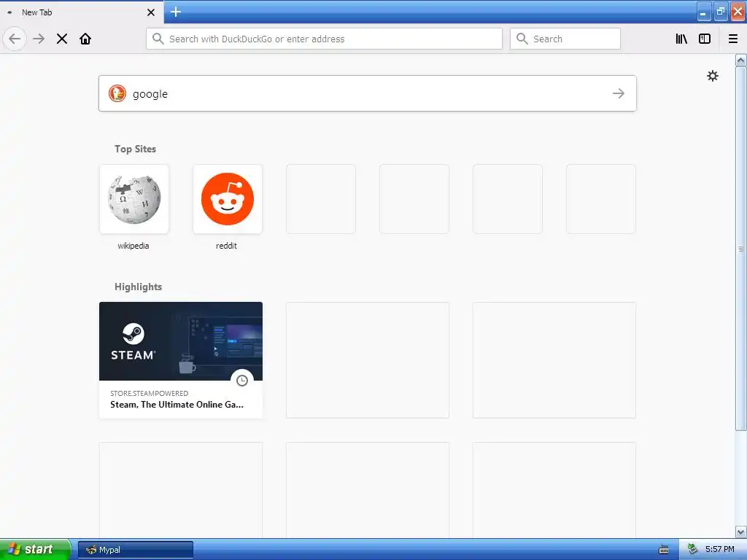Open the wikipedia top site tile
Image resolution: width=747 pixels, height=560 pixels.
134,199
